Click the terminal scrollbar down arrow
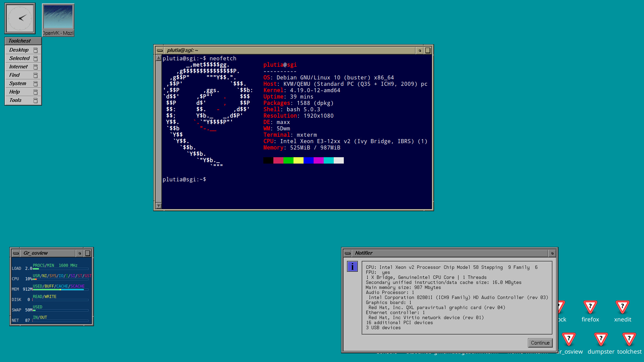This screenshot has width=644, height=362. coord(159,205)
